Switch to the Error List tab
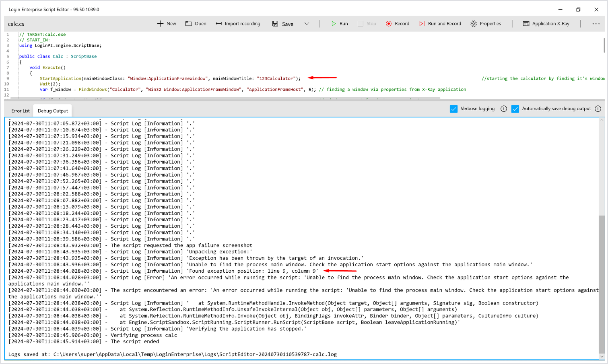Image resolution: width=608 pixels, height=364 pixels. tap(21, 111)
